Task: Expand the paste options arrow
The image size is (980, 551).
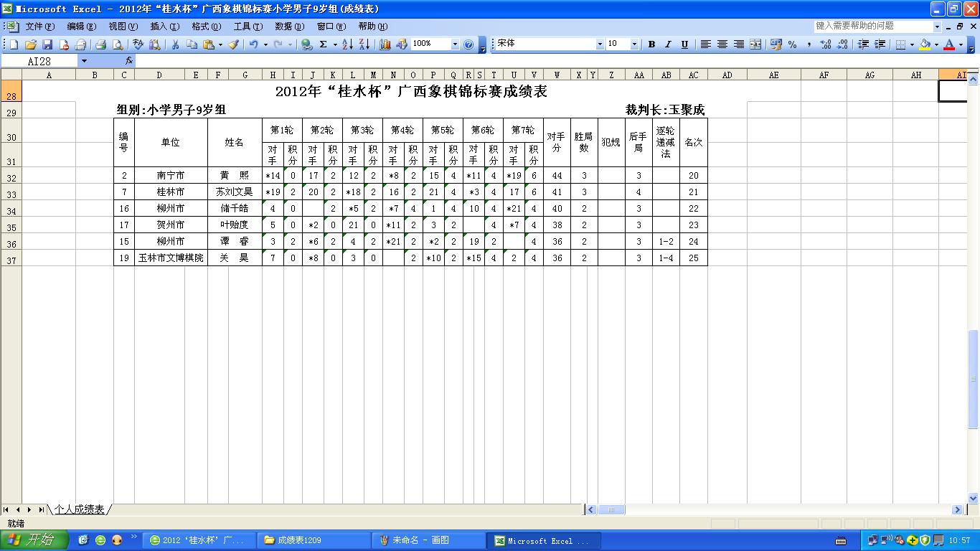Action: pyautogui.click(x=220, y=44)
